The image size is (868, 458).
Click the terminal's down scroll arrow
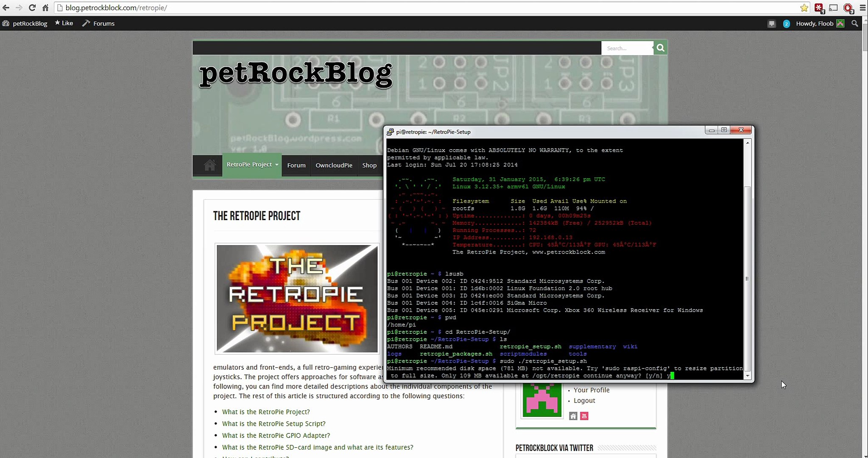click(x=748, y=376)
